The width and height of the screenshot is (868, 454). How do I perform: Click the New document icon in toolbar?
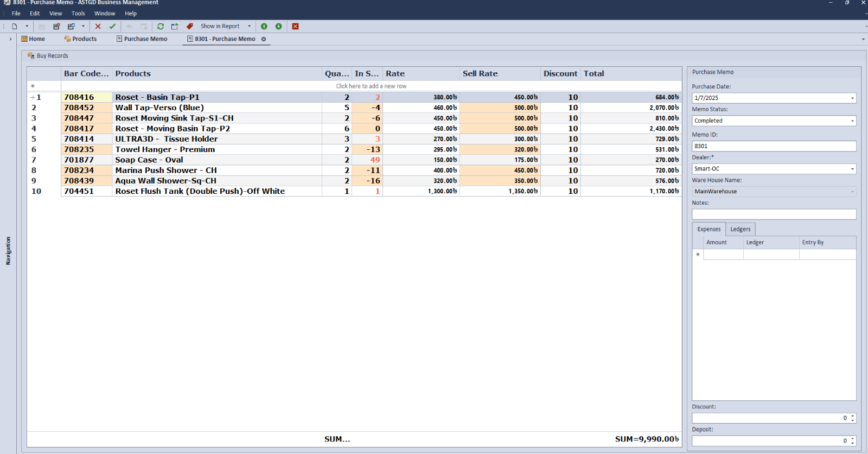tap(15, 26)
